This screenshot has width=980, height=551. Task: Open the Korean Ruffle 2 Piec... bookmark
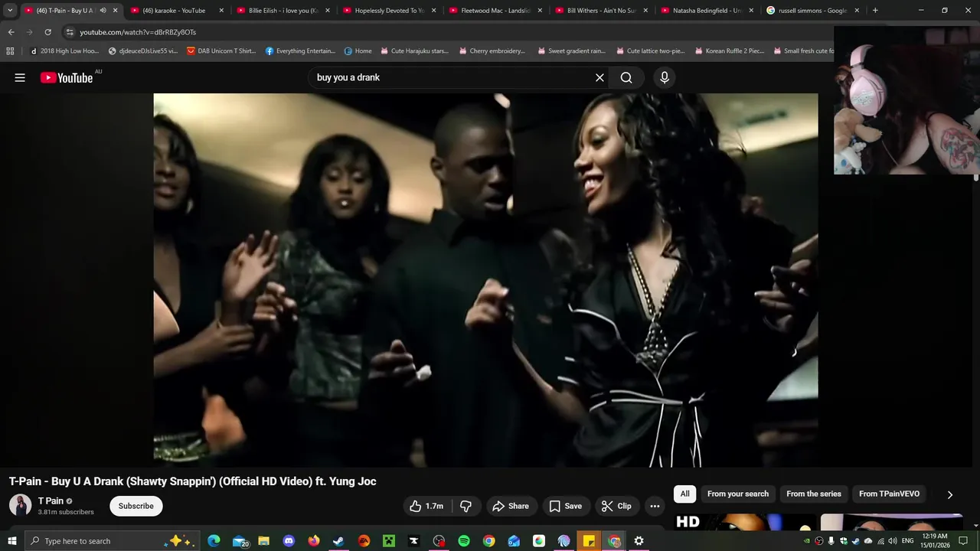tap(729, 51)
